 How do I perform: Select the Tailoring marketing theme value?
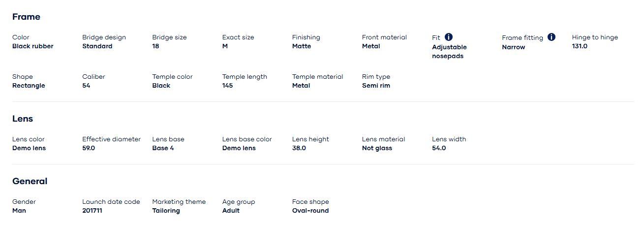point(166,211)
